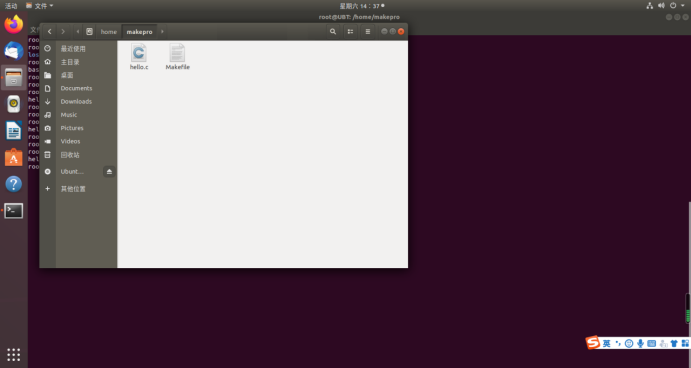Open the 文件 app menu in top bar

click(x=40, y=6)
